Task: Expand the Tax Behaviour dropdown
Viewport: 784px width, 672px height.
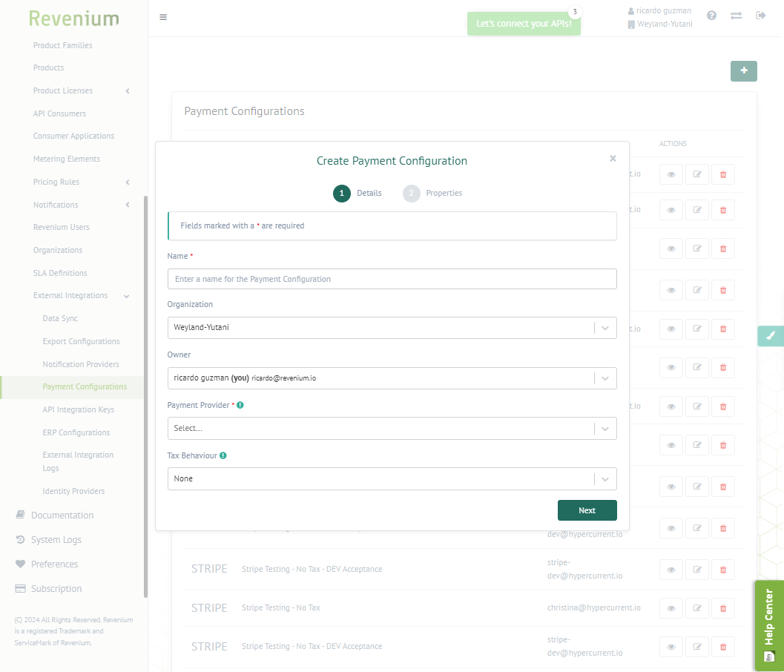Action: pyautogui.click(x=392, y=479)
